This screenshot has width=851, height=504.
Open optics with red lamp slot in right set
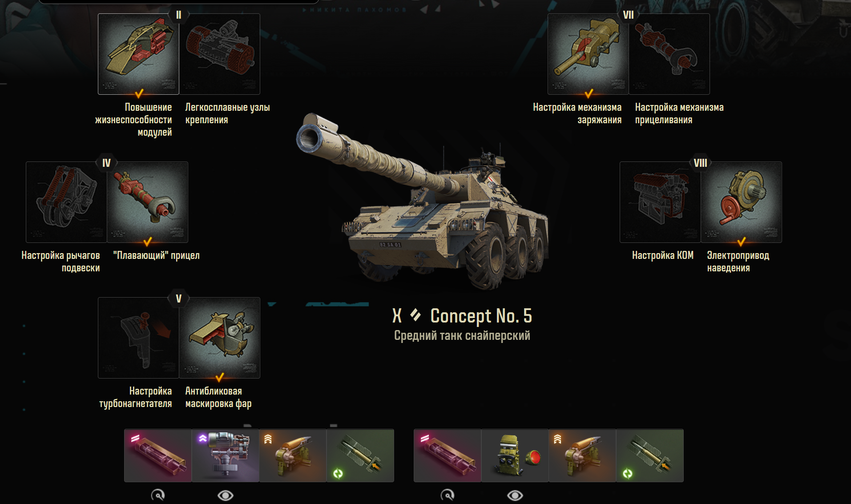515,456
